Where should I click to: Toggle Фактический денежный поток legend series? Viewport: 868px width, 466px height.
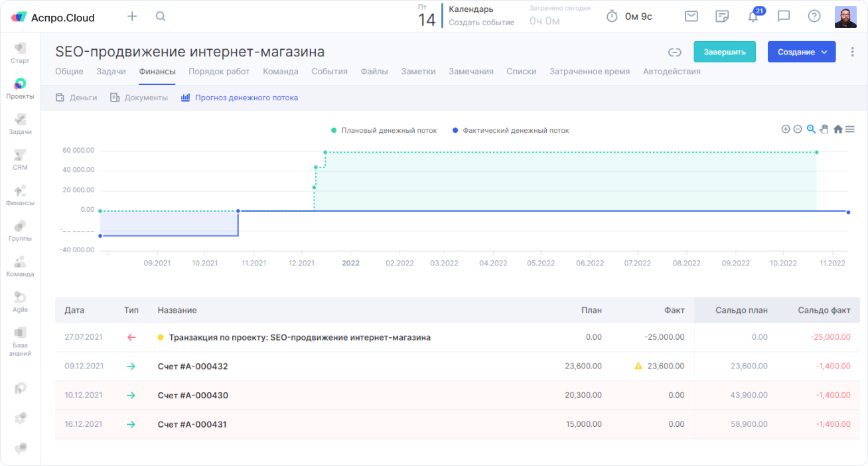tap(510, 131)
